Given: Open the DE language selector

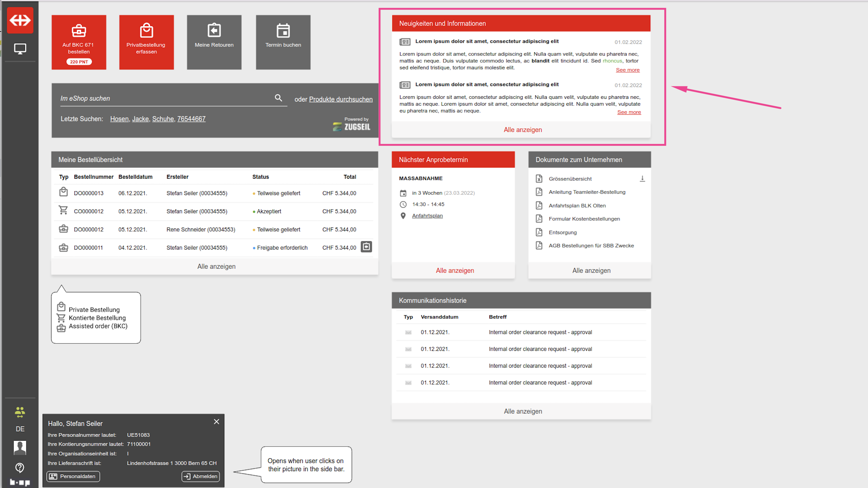Looking at the screenshot, I should tap(20, 429).
